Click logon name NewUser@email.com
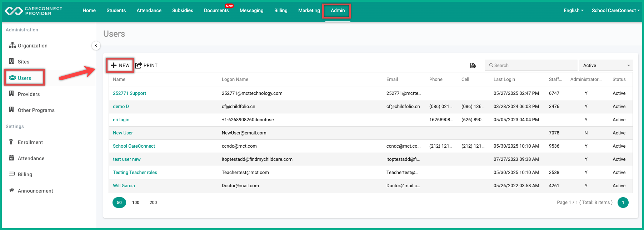The height and width of the screenshot is (230, 644). pyautogui.click(x=244, y=133)
